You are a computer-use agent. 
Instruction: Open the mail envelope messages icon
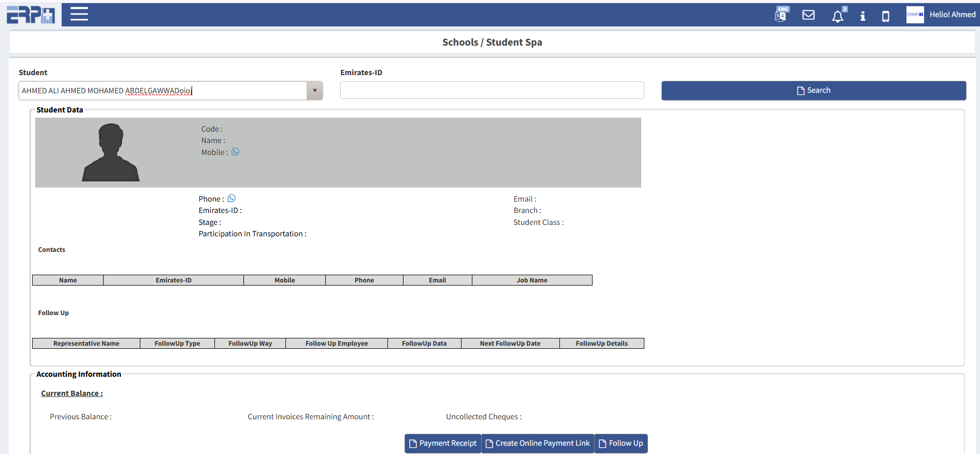click(808, 15)
